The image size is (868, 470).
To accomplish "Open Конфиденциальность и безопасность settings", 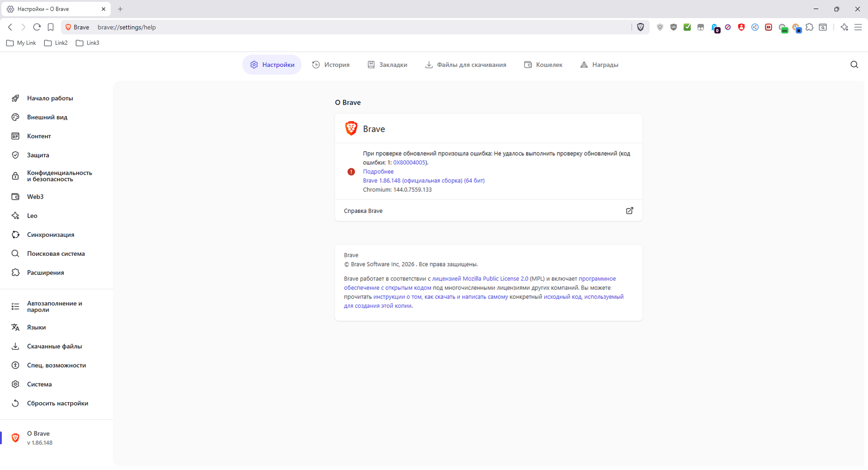I will click(59, 176).
